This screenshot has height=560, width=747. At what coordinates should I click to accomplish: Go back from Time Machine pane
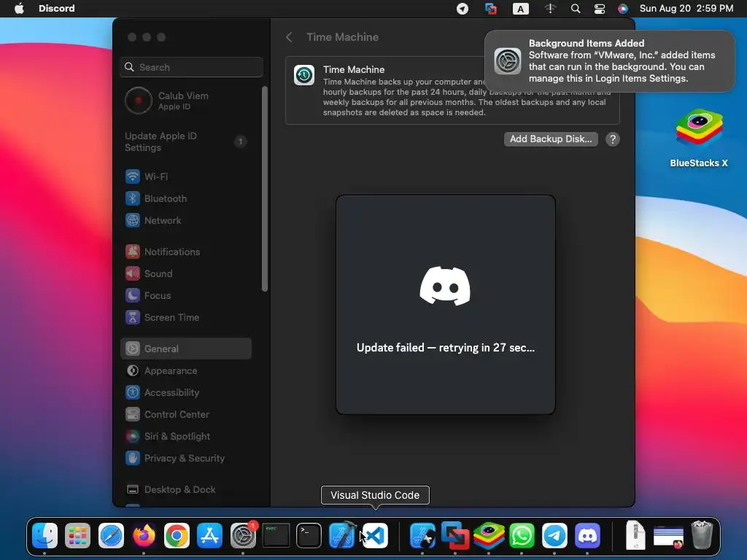[289, 37]
